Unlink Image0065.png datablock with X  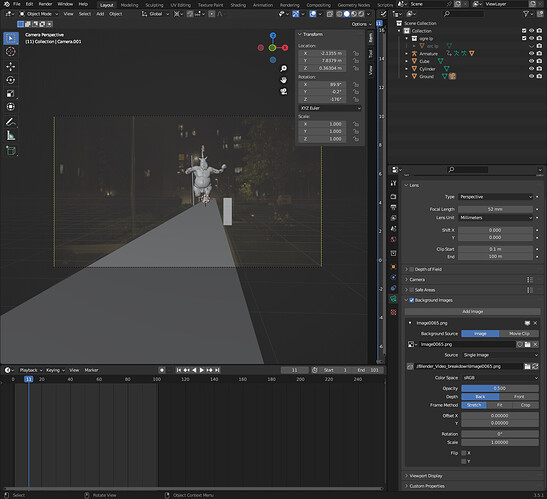[x=535, y=344]
